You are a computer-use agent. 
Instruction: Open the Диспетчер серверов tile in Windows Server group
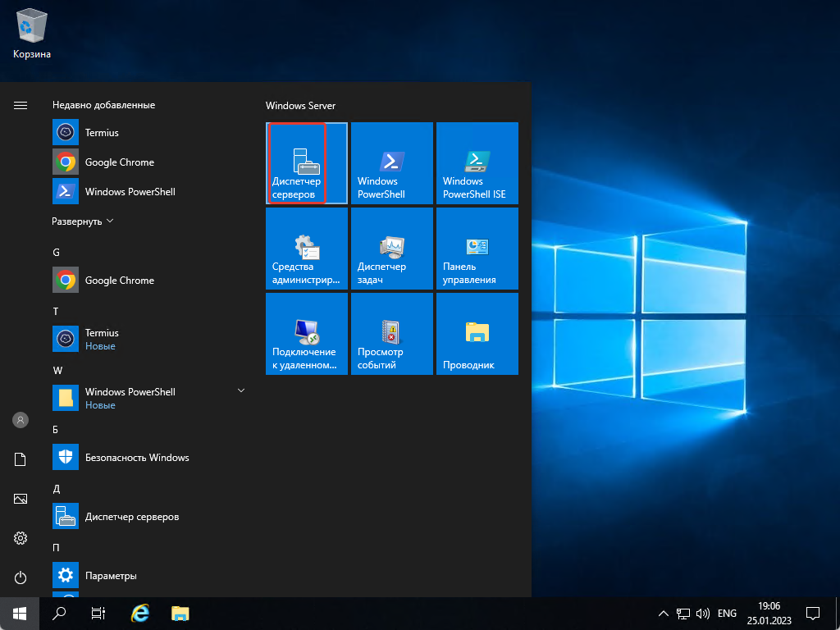click(307, 163)
